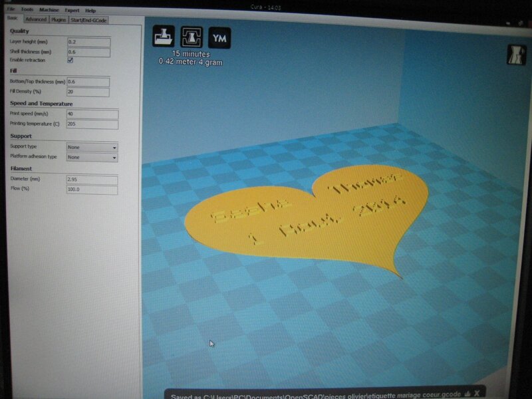Dismiss the saved notification with X

tap(477, 394)
